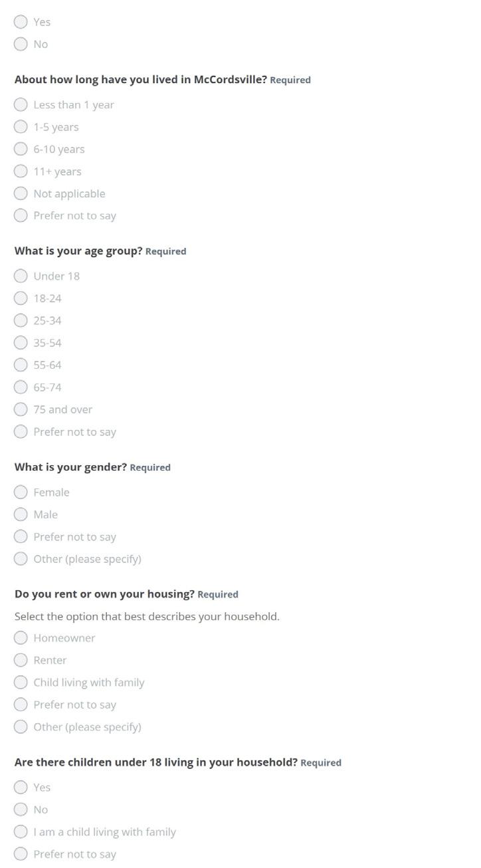The height and width of the screenshot is (868, 481).
Task: Select 'Not applicable' for residency length
Action: (21, 193)
